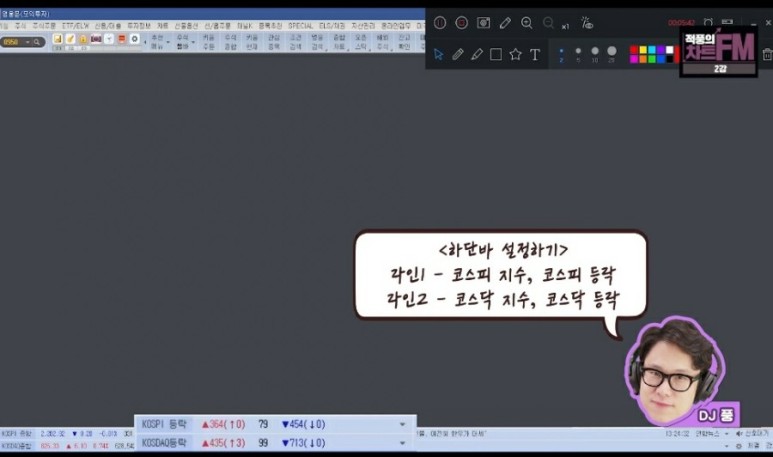Select the arrow cursor tool

(x=438, y=54)
